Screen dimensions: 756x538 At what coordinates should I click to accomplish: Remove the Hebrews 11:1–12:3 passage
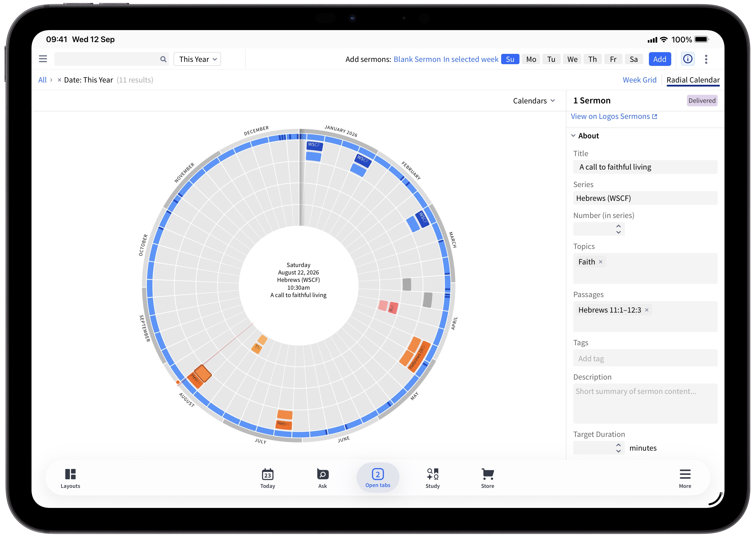point(646,310)
